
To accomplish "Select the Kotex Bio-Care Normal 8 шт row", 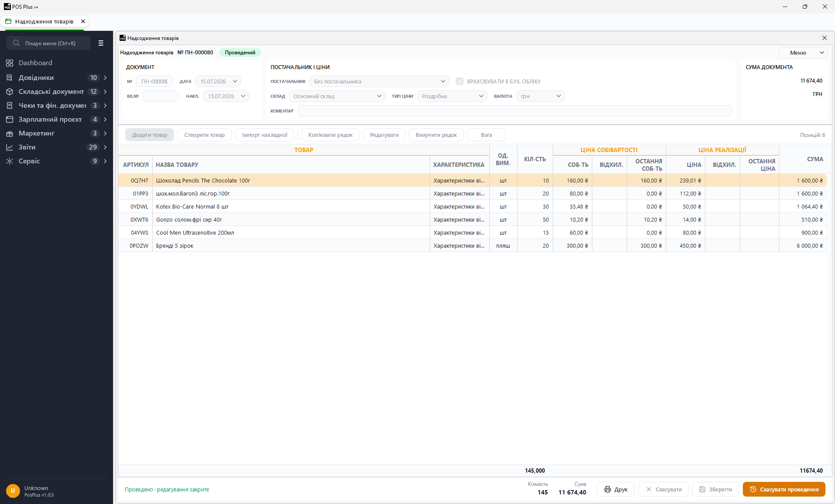I will click(x=472, y=206).
